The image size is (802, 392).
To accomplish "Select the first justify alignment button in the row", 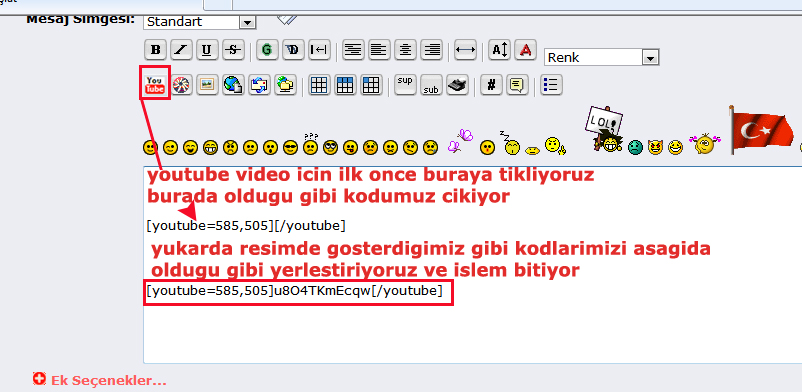I will click(x=352, y=50).
